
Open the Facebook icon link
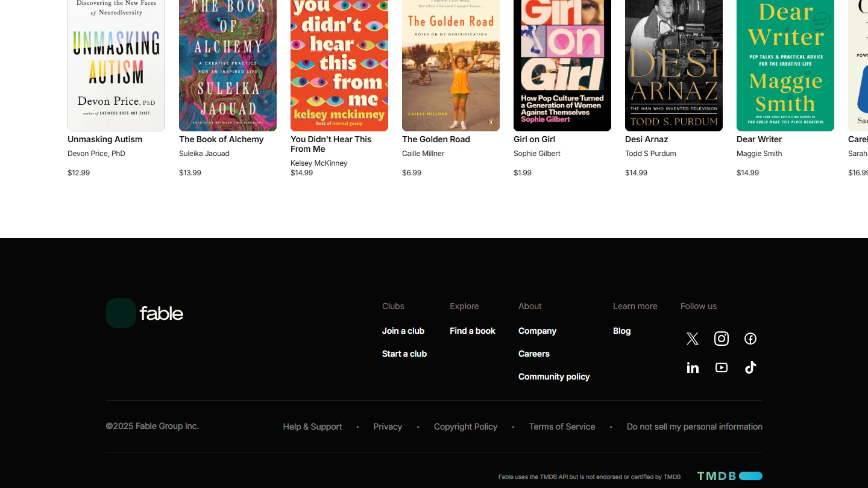[x=750, y=339]
